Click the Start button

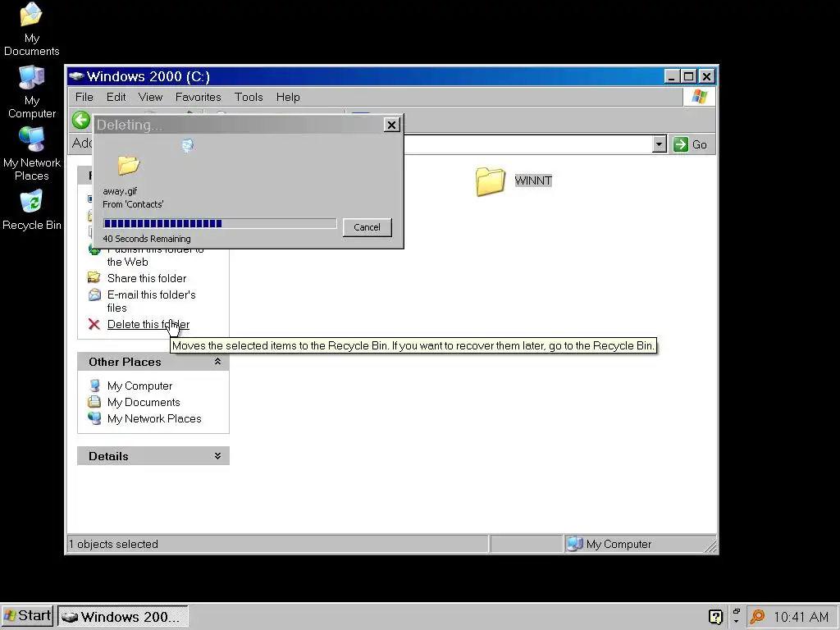pos(27,616)
